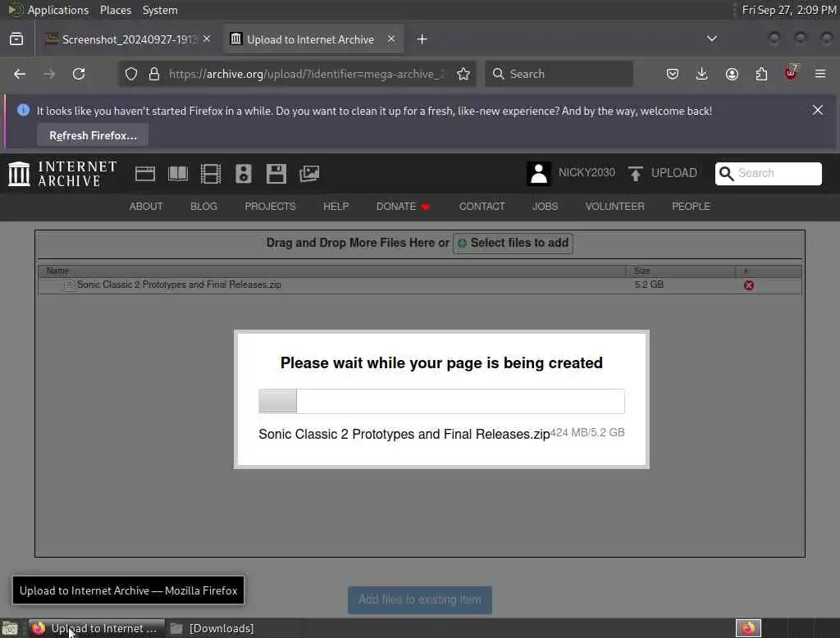Go to Internet Archive home logo

pos(62,174)
